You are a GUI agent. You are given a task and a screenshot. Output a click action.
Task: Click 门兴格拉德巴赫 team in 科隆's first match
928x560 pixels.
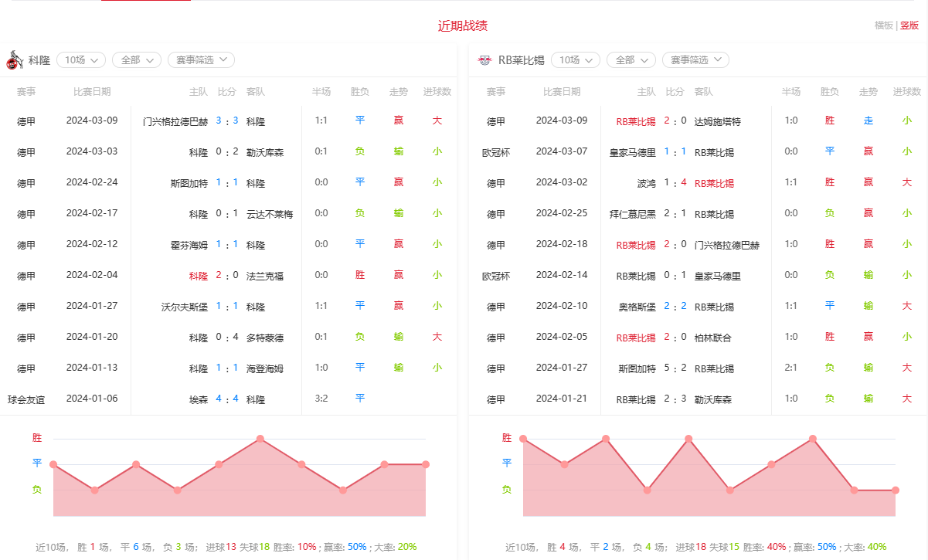click(x=175, y=121)
